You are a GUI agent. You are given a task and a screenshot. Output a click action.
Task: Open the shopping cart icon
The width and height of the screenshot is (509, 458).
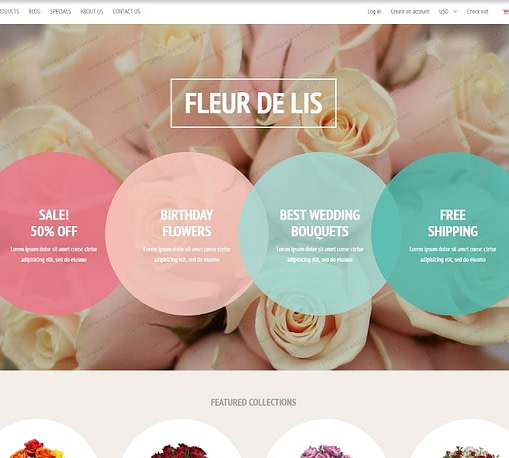[x=505, y=12]
